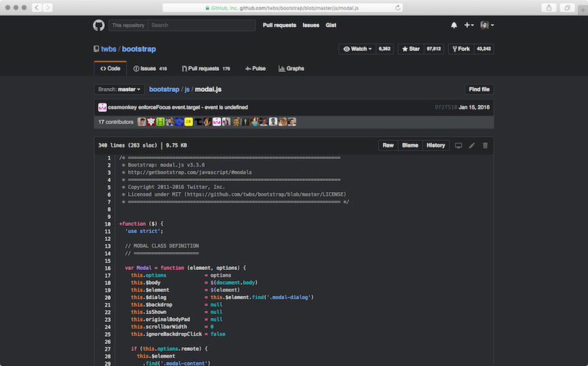The height and width of the screenshot is (366, 588).
Task: Switch to the Issues 416 tab
Action: click(x=150, y=69)
